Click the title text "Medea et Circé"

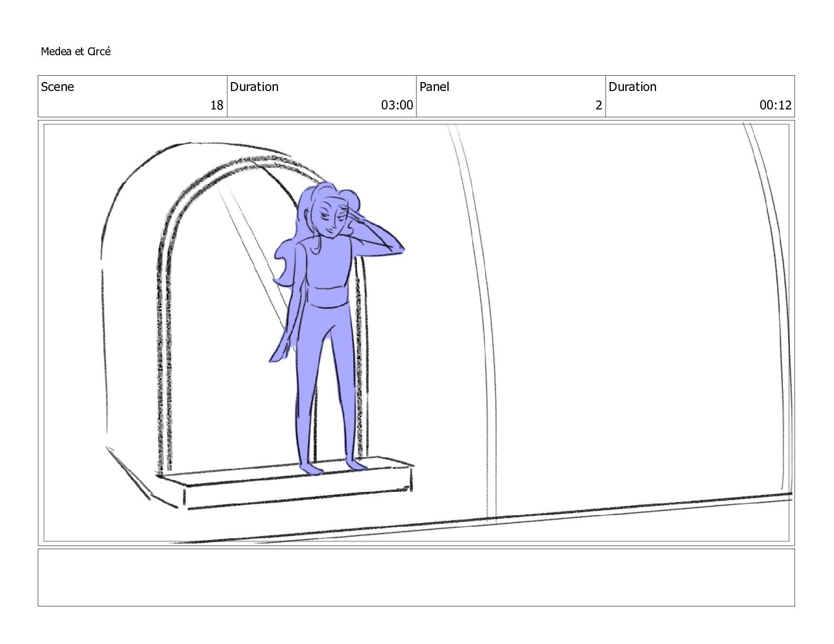pyautogui.click(x=76, y=52)
